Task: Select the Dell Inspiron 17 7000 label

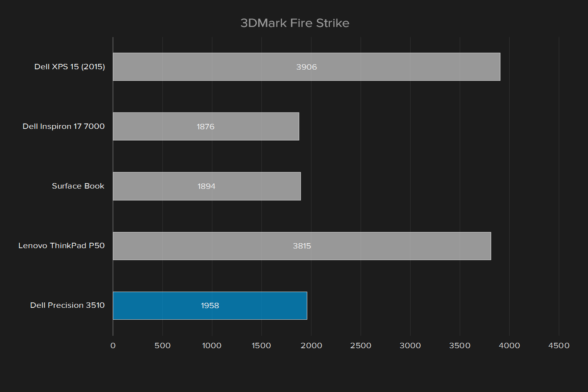Action: pos(64,126)
